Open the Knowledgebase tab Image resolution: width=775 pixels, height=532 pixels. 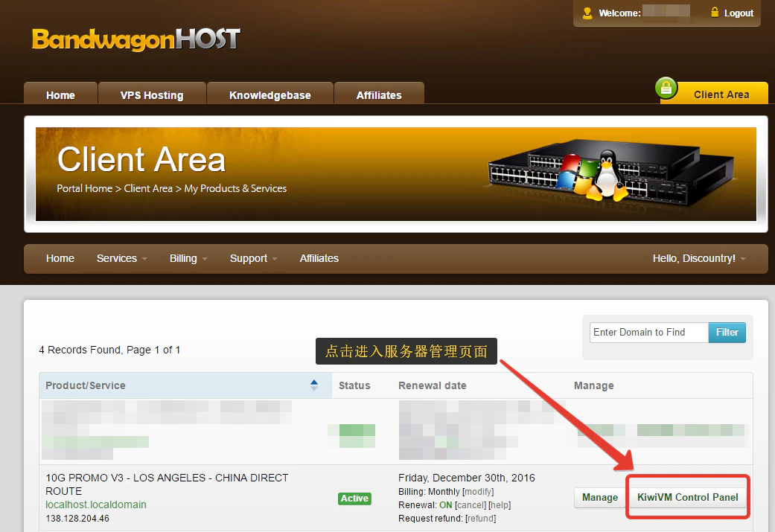click(270, 94)
